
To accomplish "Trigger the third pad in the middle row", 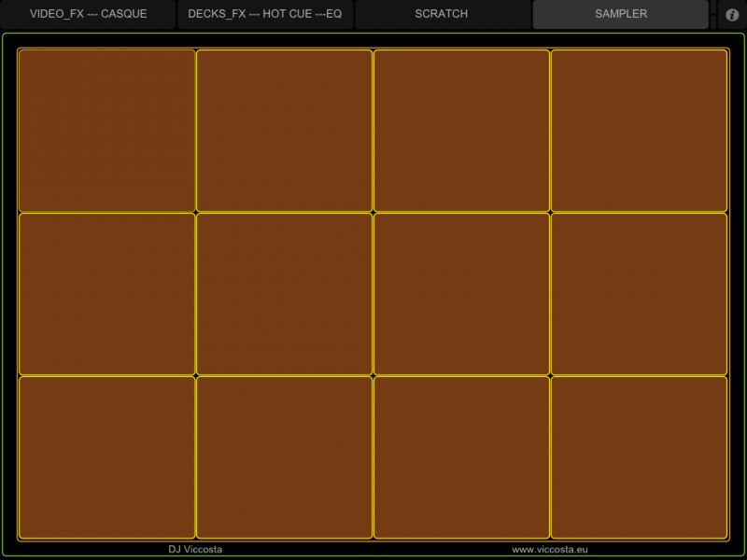I will [x=461, y=294].
